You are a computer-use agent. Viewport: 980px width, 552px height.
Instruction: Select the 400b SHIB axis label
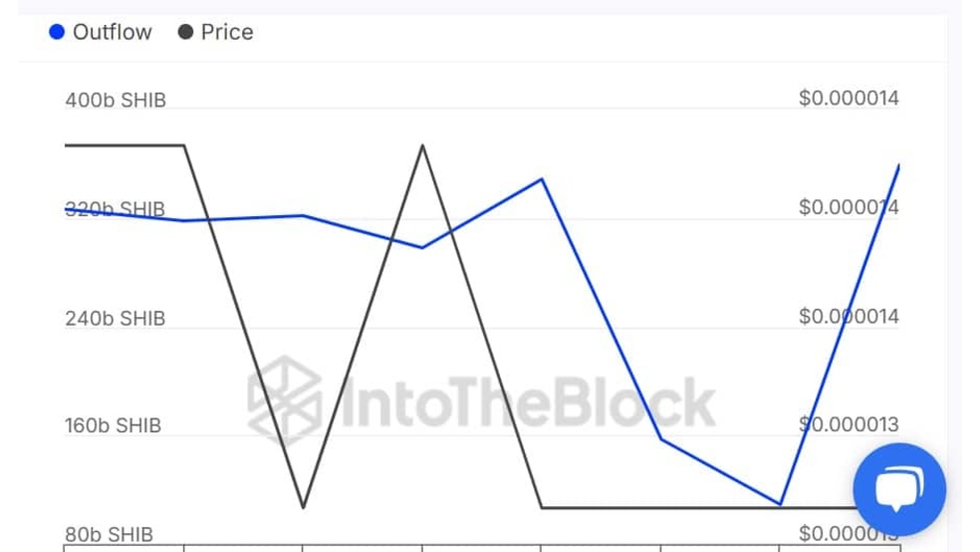click(116, 101)
